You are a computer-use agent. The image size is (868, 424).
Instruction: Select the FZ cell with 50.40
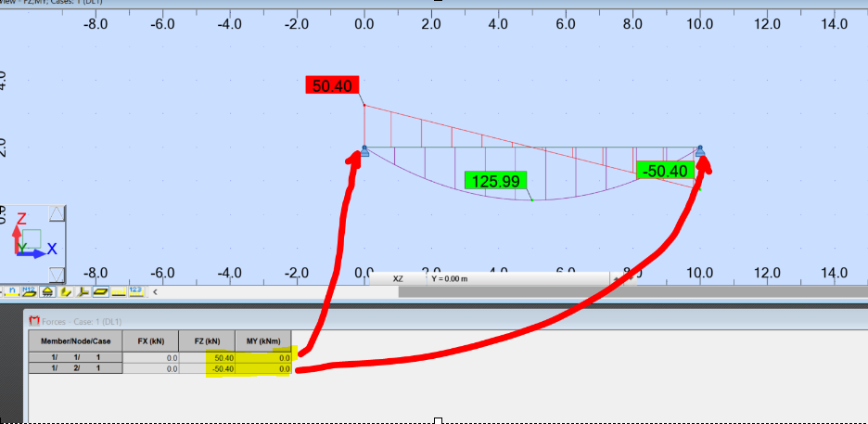pos(207,357)
